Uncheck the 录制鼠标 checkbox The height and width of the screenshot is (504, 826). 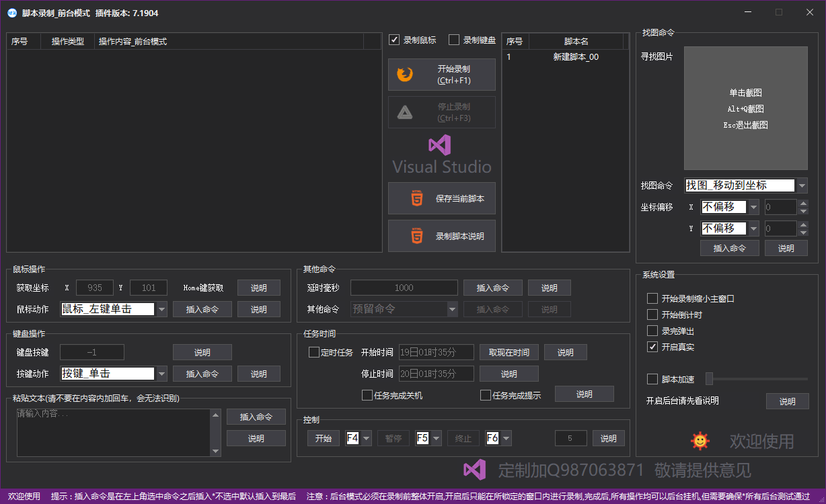(394, 40)
